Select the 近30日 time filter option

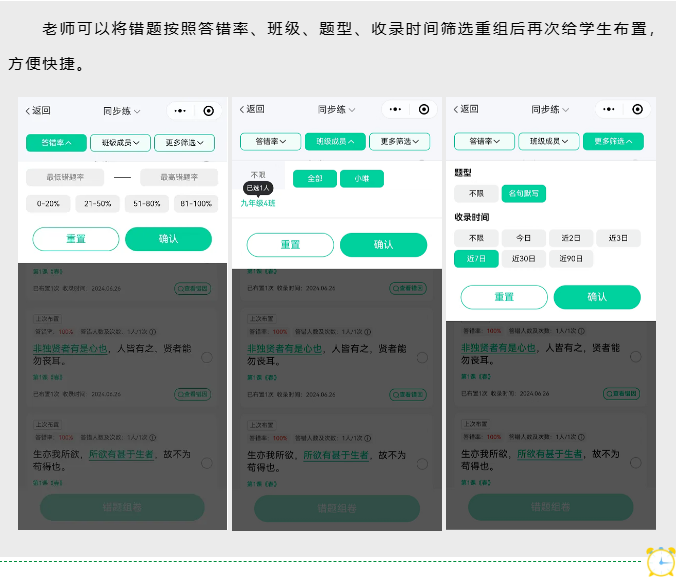tap(523, 259)
